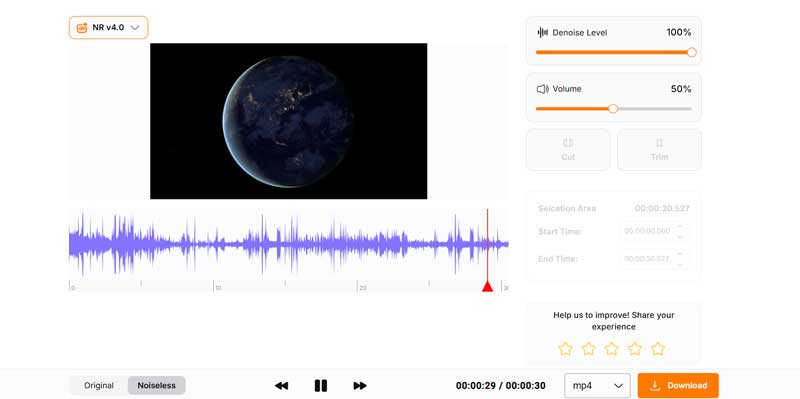Pause the playback
Viewport: 800px width, 399px height.
[x=320, y=386]
